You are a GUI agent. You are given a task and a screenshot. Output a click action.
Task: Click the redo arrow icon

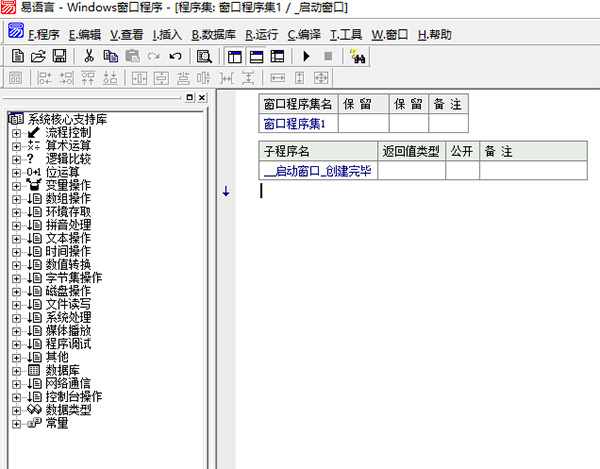(153, 57)
